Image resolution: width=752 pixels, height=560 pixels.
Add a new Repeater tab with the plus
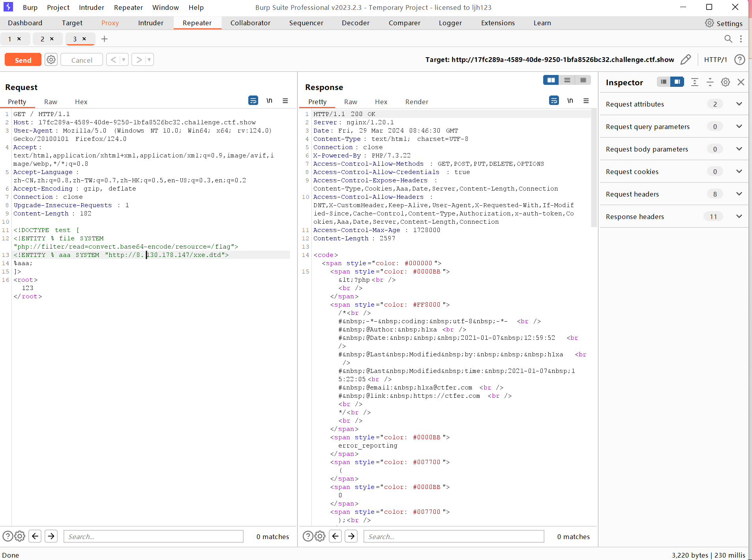(x=104, y=39)
